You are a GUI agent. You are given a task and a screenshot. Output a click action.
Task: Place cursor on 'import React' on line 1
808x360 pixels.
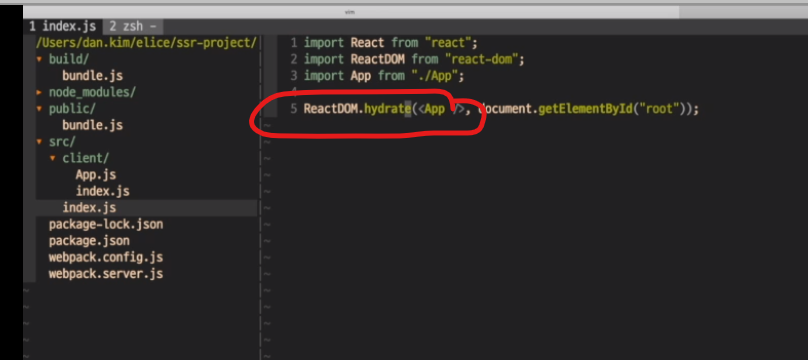click(x=344, y=43)
